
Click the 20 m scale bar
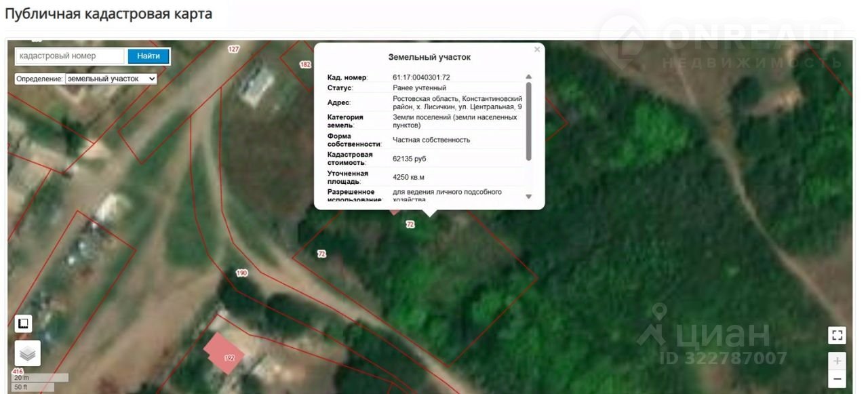(x=41, y=378)
